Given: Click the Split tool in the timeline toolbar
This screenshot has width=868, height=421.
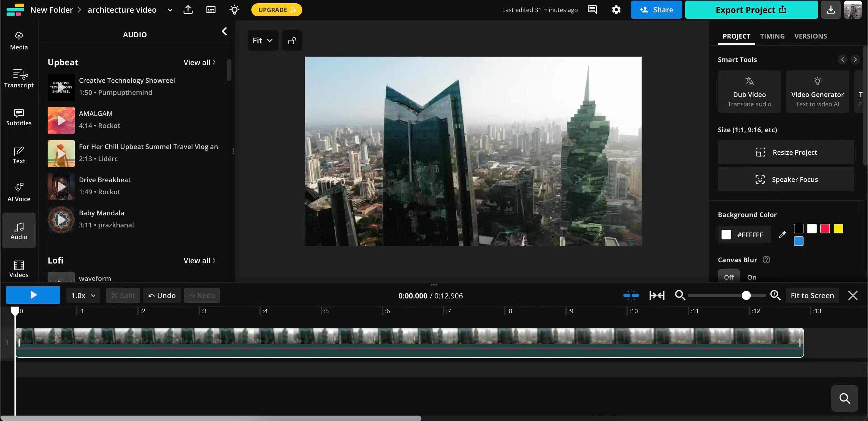Looking at the screenshot, I should (x=123, y=295).
